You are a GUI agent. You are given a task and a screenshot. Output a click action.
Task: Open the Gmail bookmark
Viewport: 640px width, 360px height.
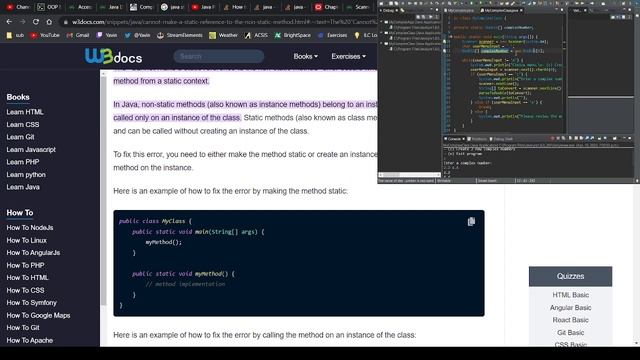click(78, 36)
